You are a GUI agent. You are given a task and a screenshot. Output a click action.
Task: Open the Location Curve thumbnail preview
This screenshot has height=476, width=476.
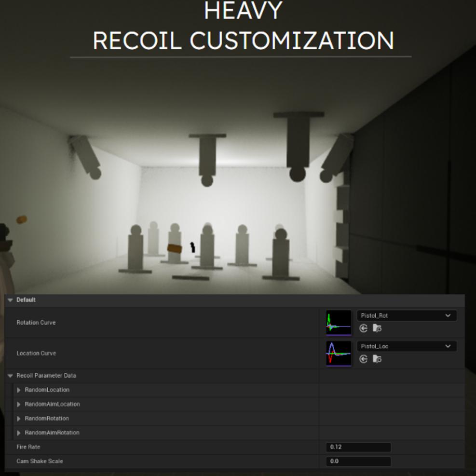click(x=339, y=354)
